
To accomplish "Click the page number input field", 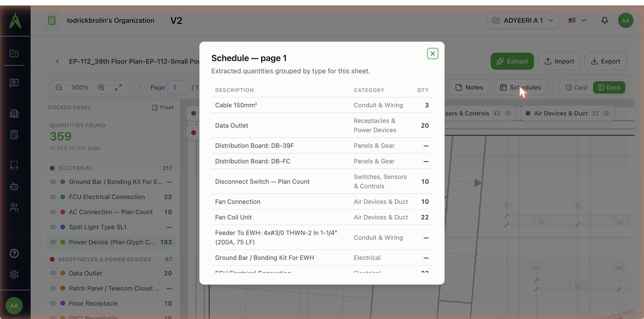I will click(178, 87).
